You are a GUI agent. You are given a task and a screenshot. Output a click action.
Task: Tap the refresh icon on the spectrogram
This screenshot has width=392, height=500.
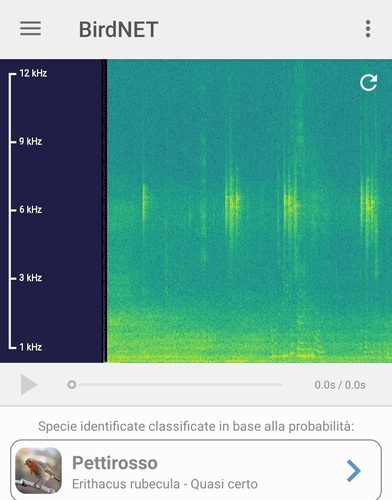coord(368,82)
